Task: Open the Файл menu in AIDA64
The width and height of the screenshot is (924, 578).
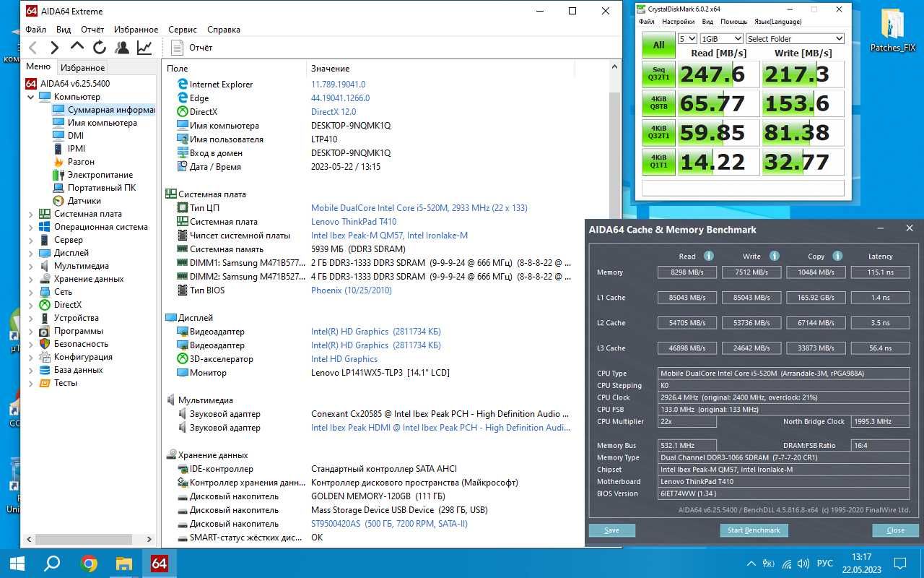Action: (35, 30)
